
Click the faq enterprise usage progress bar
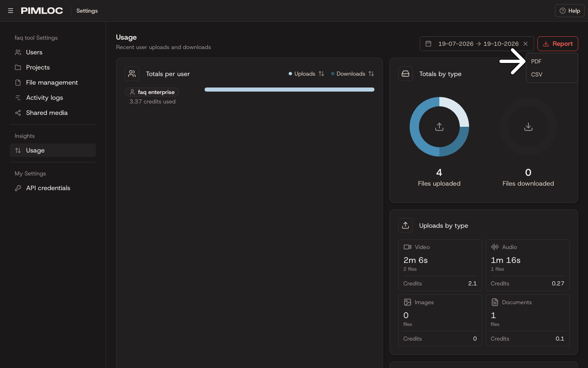click(x=289, y=90)
